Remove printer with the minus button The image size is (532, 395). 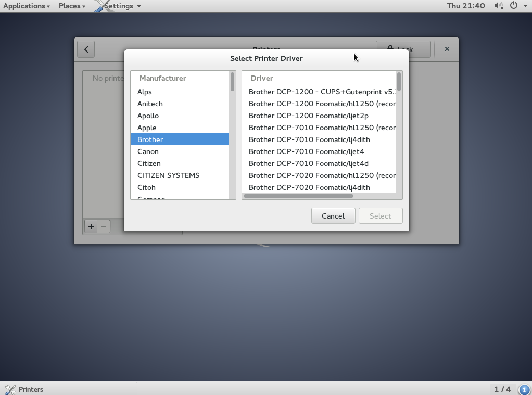tap(104, 226)
